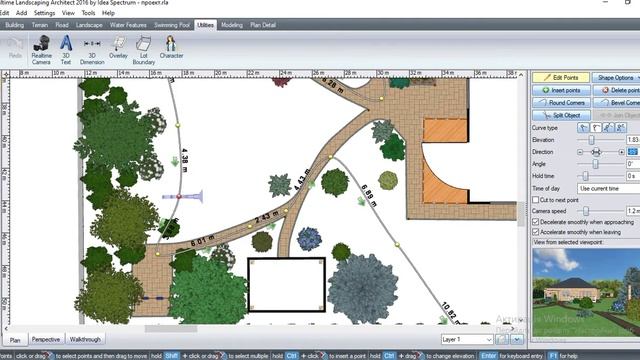Click the large blue-gray tree

point(362,289)
